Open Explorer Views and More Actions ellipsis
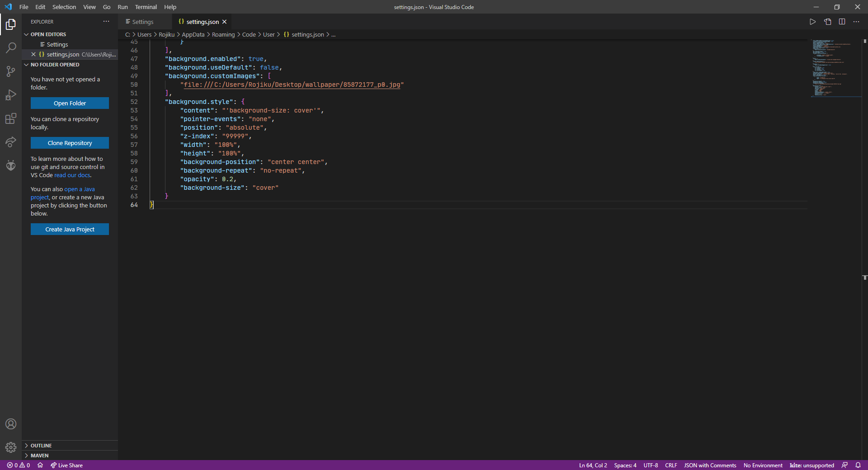 click(x=106, y=21)
